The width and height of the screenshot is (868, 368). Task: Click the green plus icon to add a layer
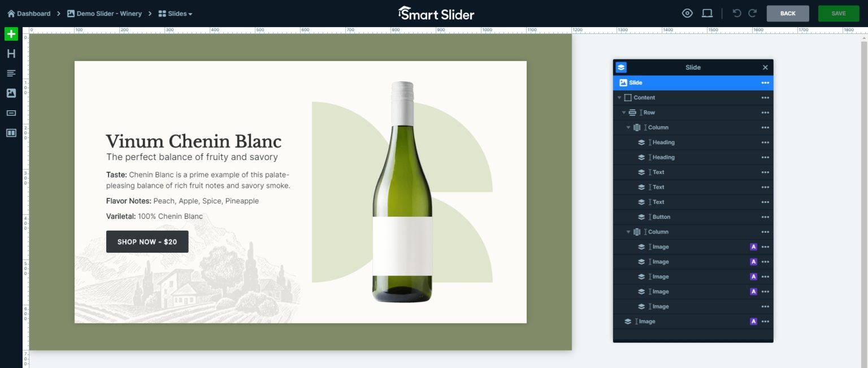(x=11, y=34)
